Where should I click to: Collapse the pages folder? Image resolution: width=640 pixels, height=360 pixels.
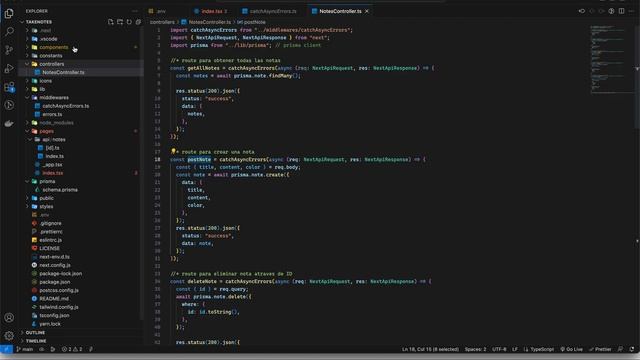[x=47, y=131]
